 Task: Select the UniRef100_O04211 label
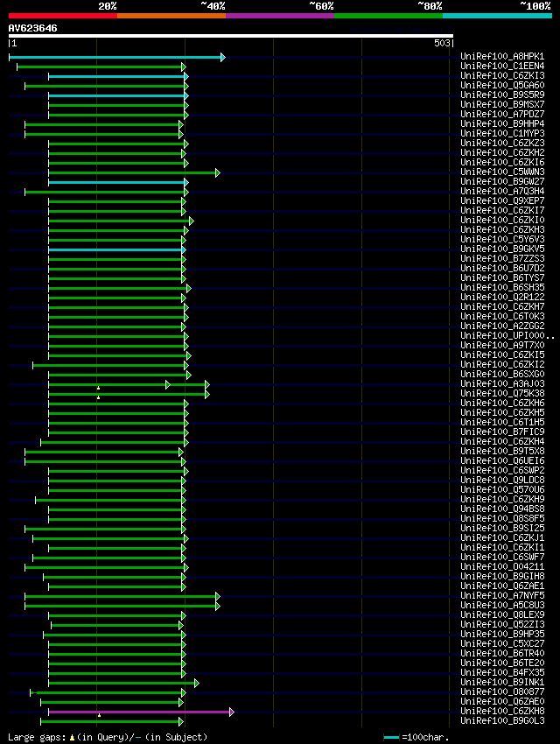502,566
